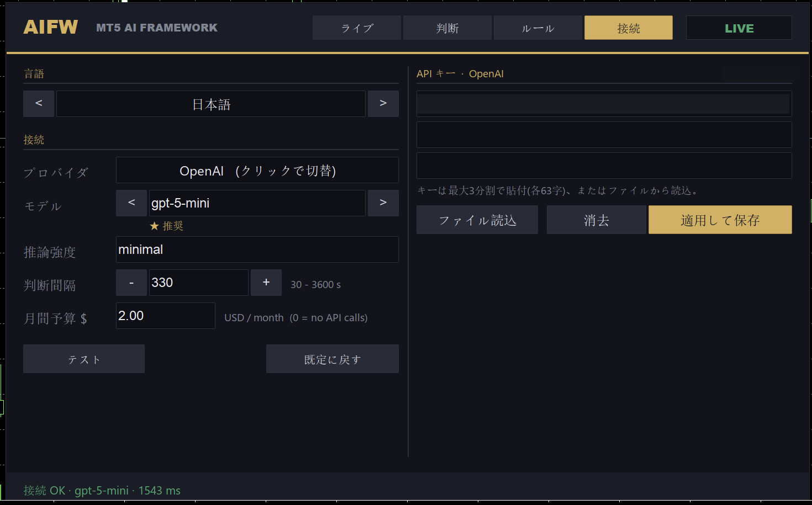Click the green LIVE status button
The width and height of the screenshot is (812, 505).
point(739,28)
